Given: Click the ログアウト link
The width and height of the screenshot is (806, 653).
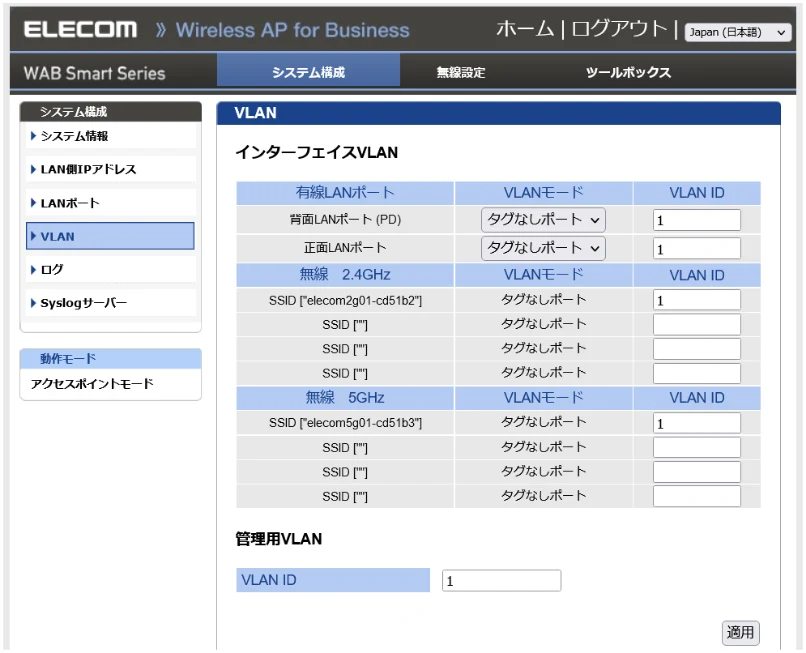Looking at the screenshot, I should (x=619, y=29).
